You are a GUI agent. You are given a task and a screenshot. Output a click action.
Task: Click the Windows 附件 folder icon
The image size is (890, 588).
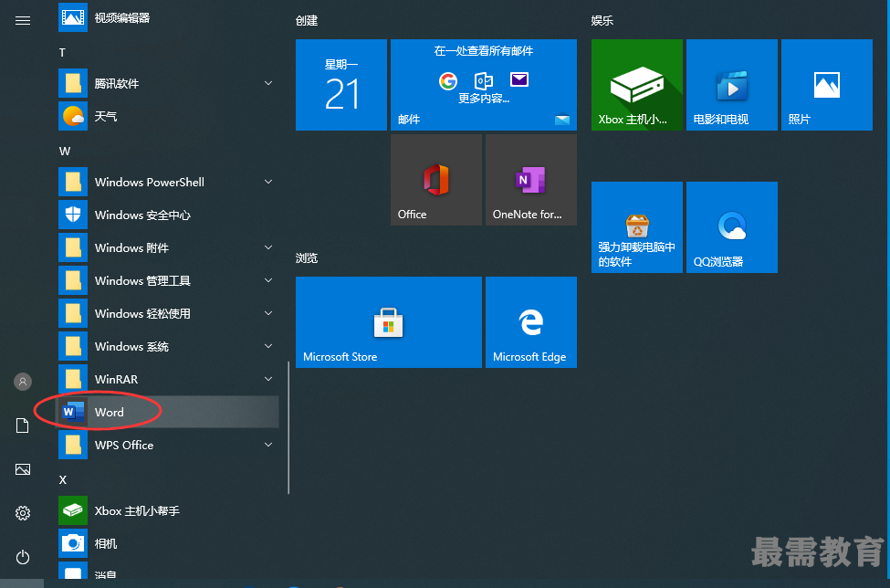73,248
